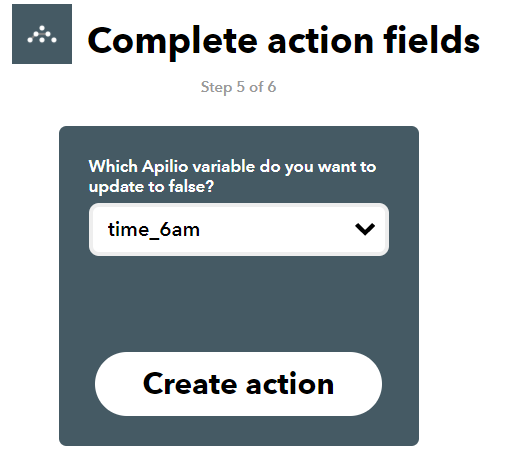The image size is (516, 469).
Task: Select the time_6am combo box
Action: 239,230
